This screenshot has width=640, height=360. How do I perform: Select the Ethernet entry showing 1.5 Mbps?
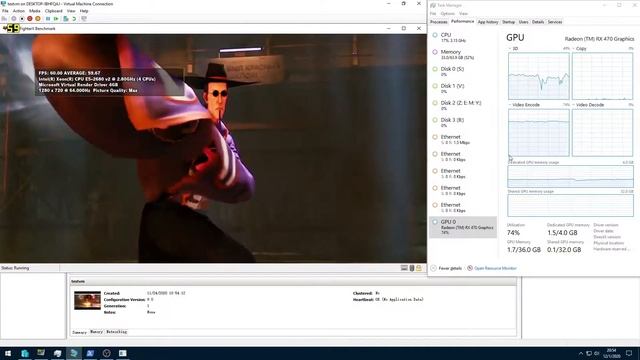463,140
